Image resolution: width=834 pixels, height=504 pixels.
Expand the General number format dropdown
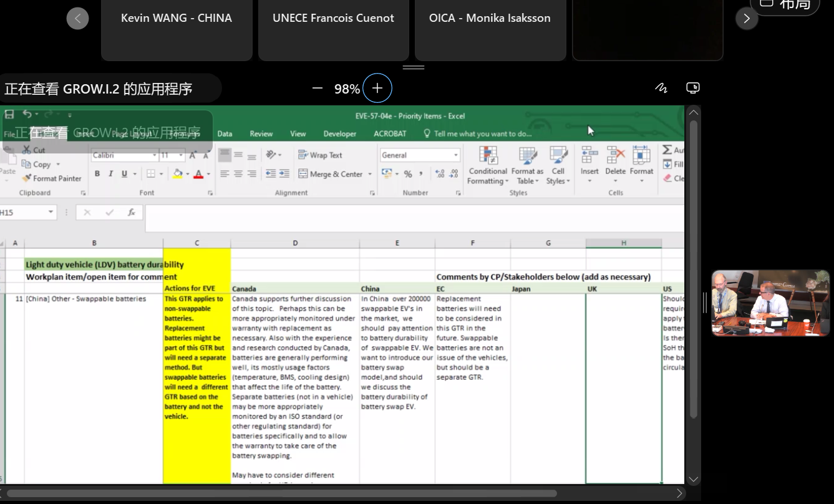point(456,155)
